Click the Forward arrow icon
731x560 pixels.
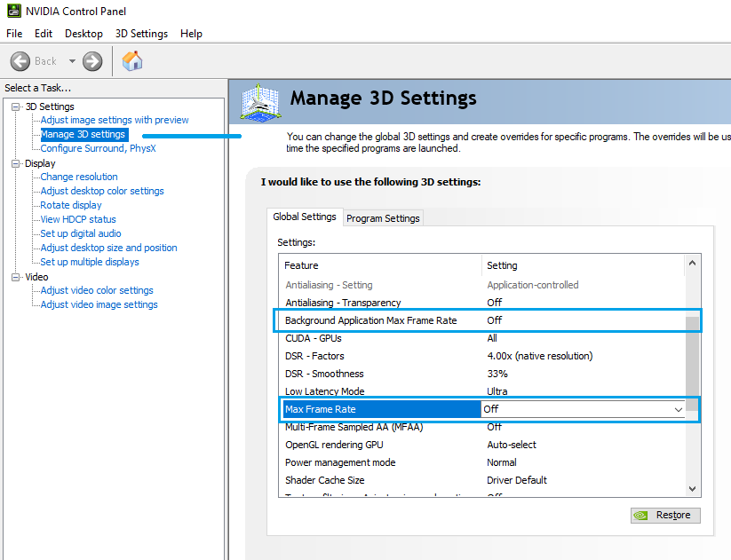[92, 61]
